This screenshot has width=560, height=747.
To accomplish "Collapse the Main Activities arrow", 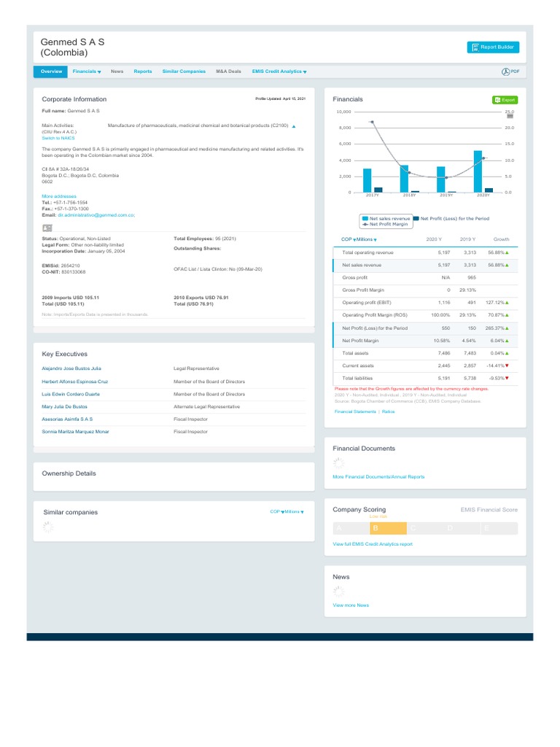I will click(294, 126).
